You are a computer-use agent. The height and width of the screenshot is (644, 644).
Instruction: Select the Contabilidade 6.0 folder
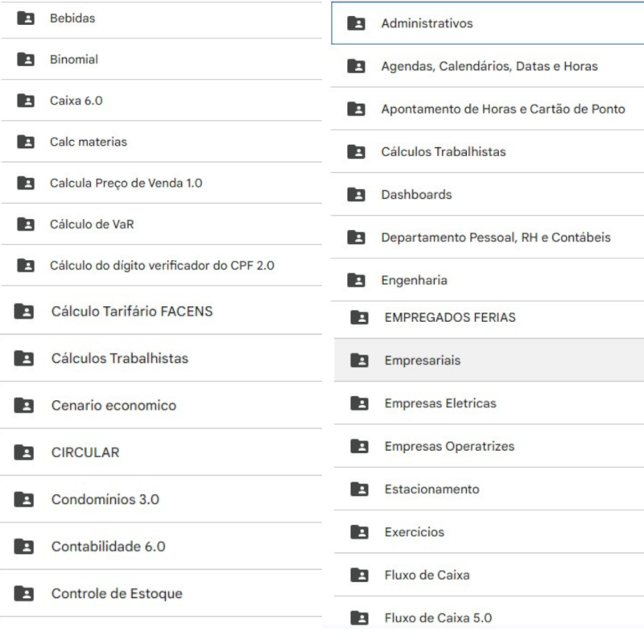[109, 547]
